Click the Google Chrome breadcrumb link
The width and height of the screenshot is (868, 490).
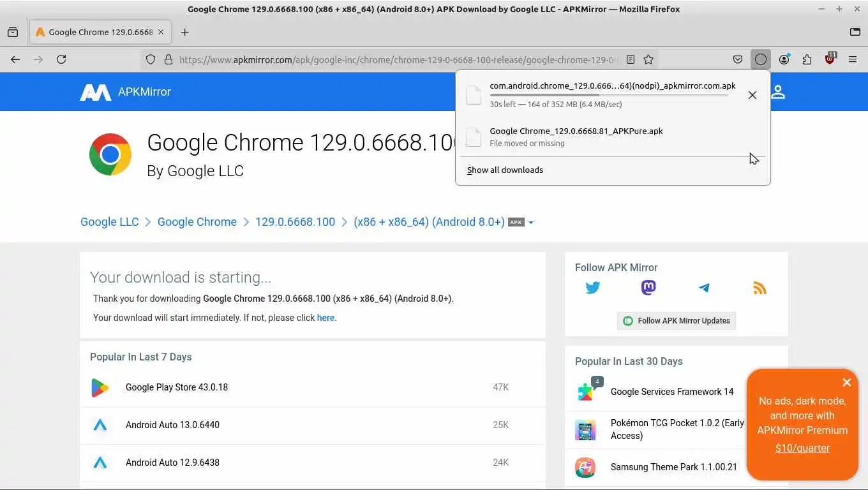pos(197,222)
